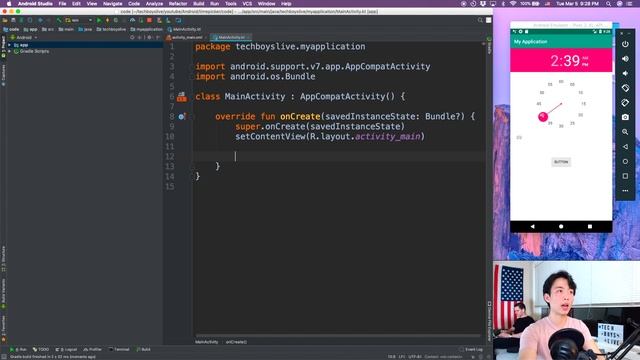Open the Project side tool window tab

(3, 46)
